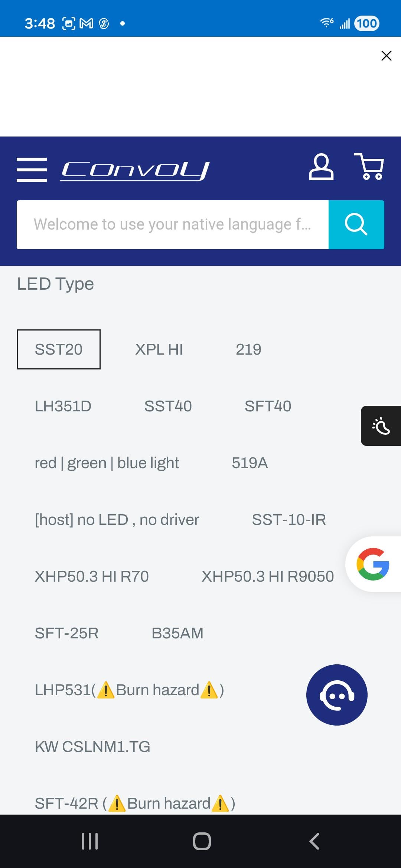
Task: Select the LH351D LED option
Action: (x=63, y=406)
